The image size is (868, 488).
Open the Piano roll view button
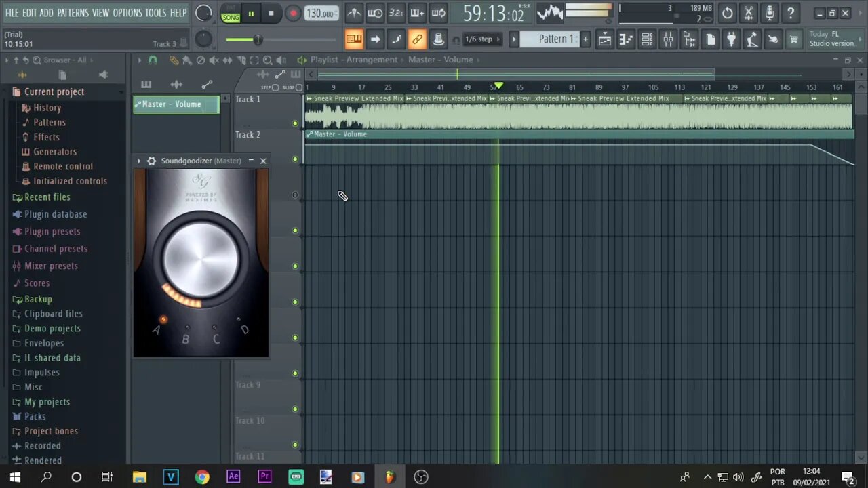click(626, 39)
